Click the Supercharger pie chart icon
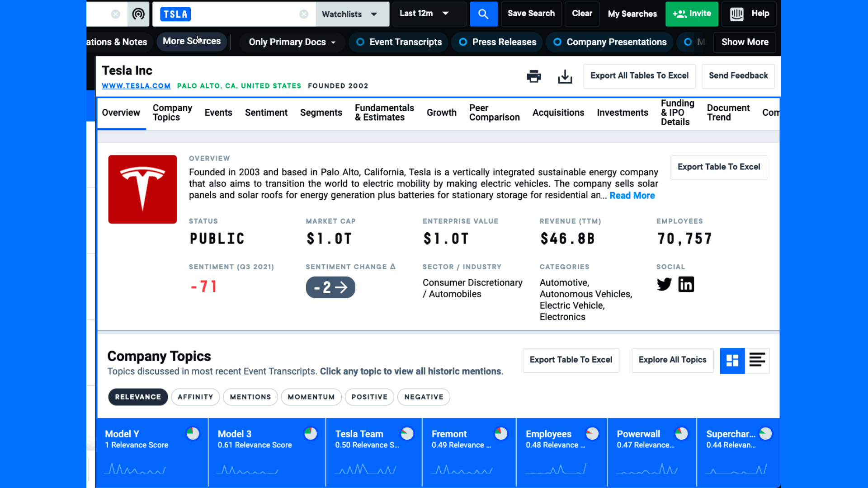The height and width of the screenshot is (488, 868). click(765, 434)
